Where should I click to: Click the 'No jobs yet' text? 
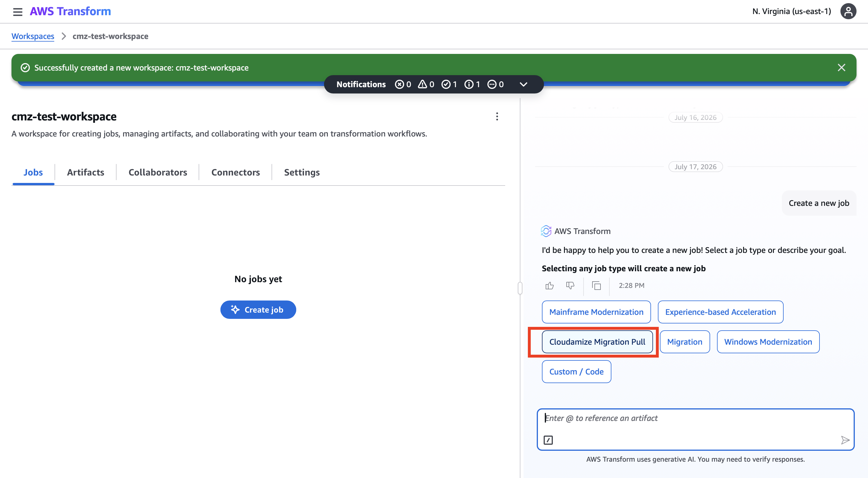click(x=258, y=279)
